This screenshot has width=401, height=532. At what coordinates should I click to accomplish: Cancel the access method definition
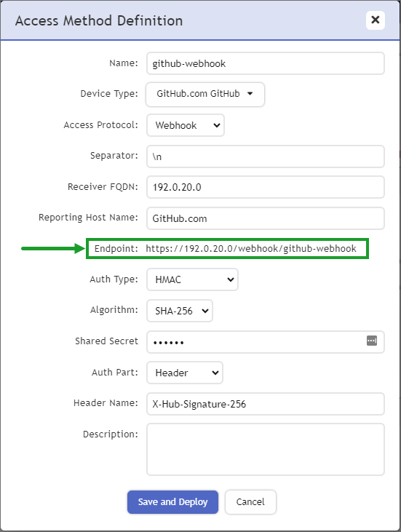coord(250,502)
